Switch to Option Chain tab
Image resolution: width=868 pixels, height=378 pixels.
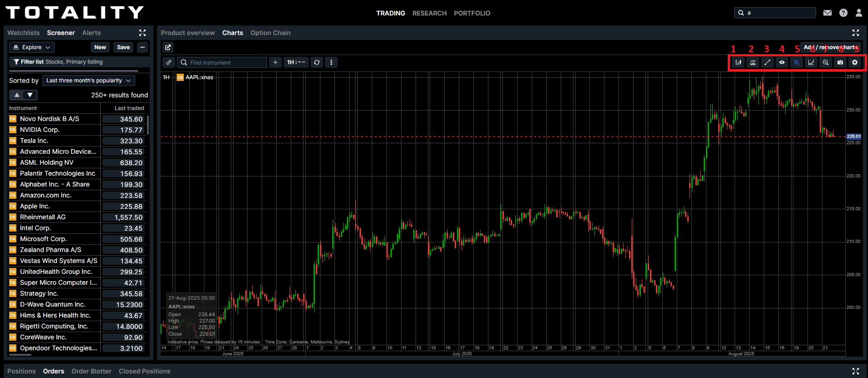[270, 33]
